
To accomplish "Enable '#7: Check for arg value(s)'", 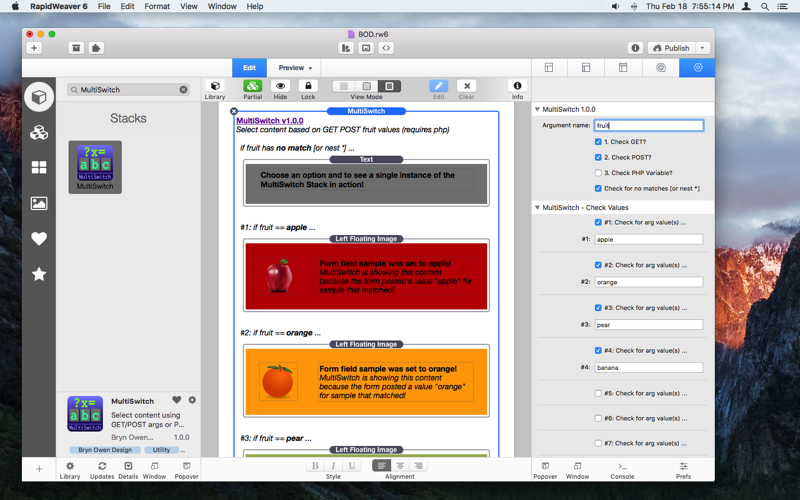I will coord(598,443).
